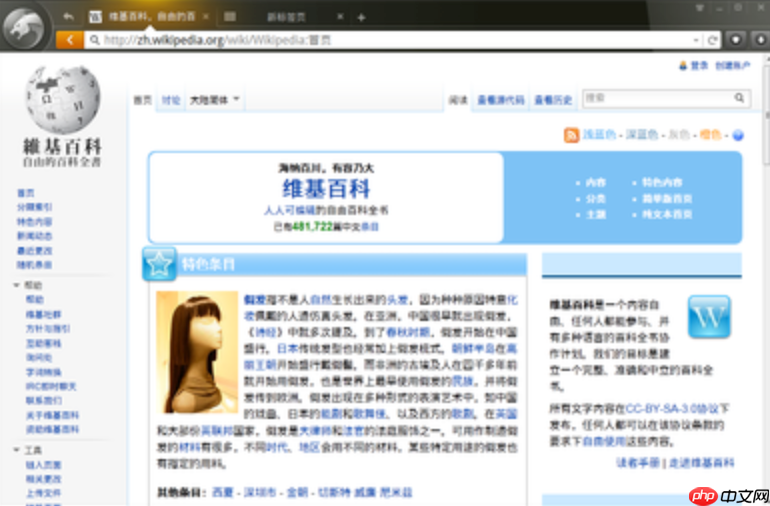Open 最近更改 in the sidebar
770x506 pixels.
34,251
